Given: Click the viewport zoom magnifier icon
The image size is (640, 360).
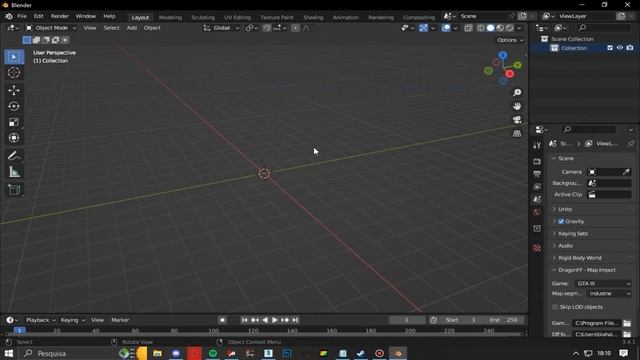Looking at the screenshot, I should coord(517,93).
